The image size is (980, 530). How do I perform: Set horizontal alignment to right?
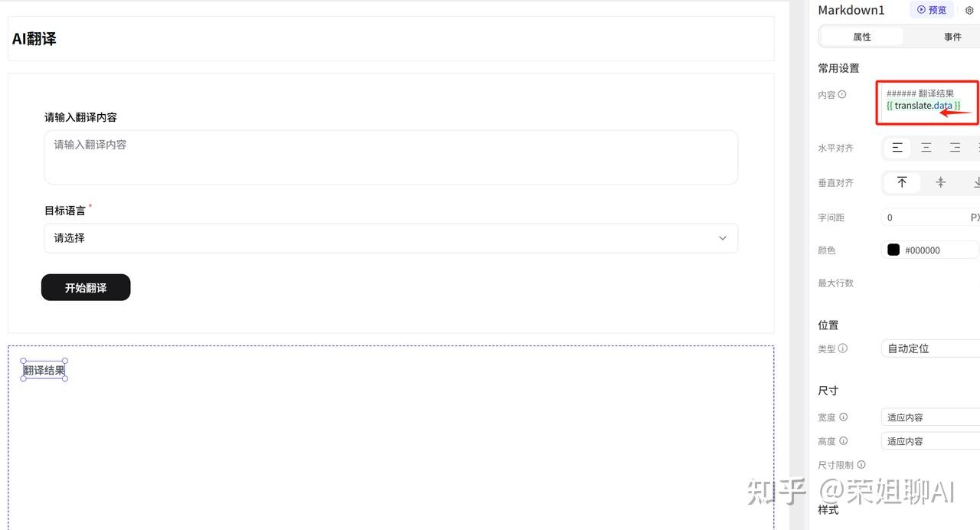(955, 148)
